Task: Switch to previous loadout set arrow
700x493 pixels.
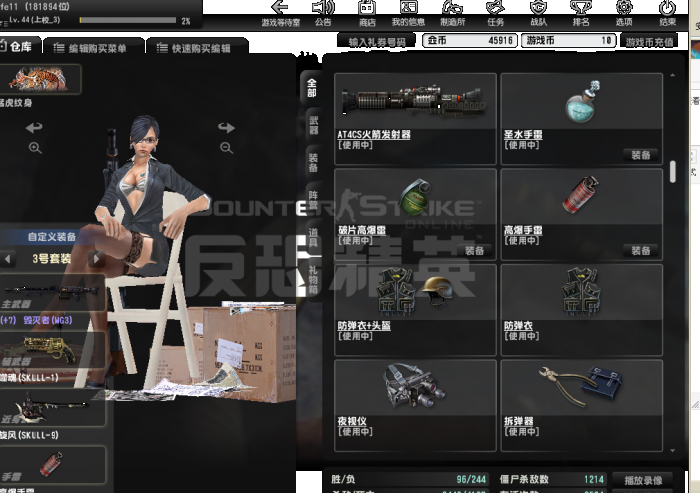Action: coord(8,258)
